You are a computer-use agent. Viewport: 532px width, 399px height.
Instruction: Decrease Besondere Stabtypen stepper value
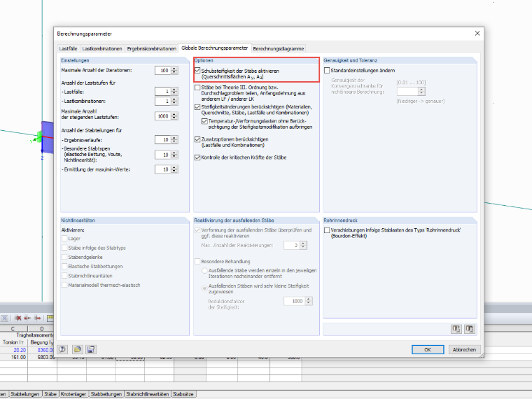click(x=174, y=157)
